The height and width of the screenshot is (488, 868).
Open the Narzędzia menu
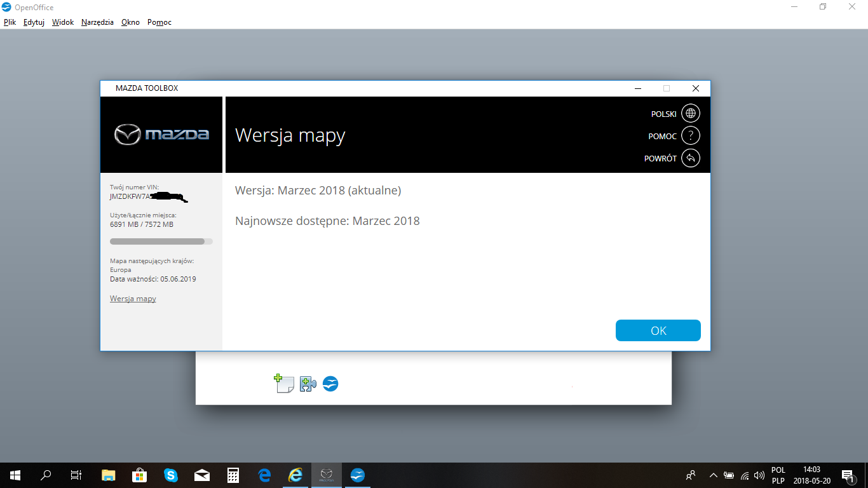pyautogui.click(x=97, y=22)
